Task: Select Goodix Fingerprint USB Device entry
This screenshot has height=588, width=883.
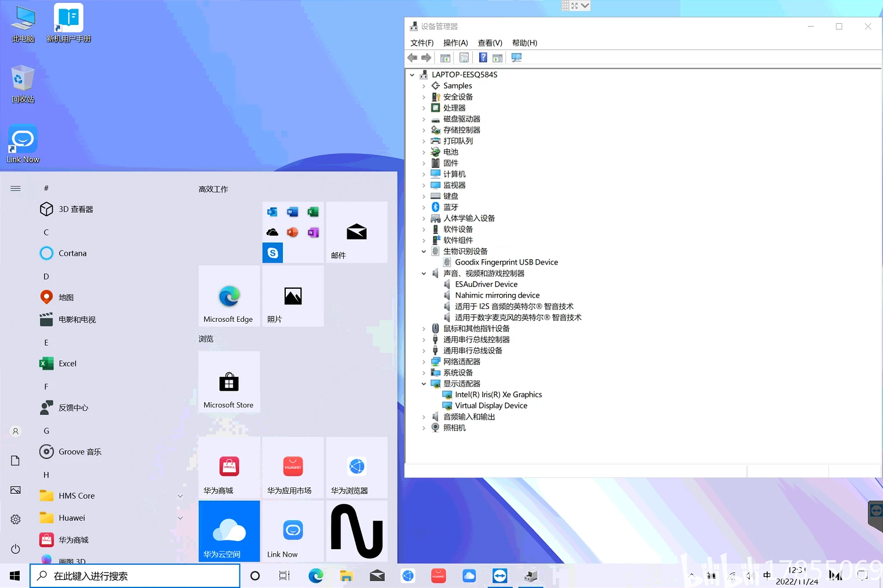Action: tap(506, 262)
